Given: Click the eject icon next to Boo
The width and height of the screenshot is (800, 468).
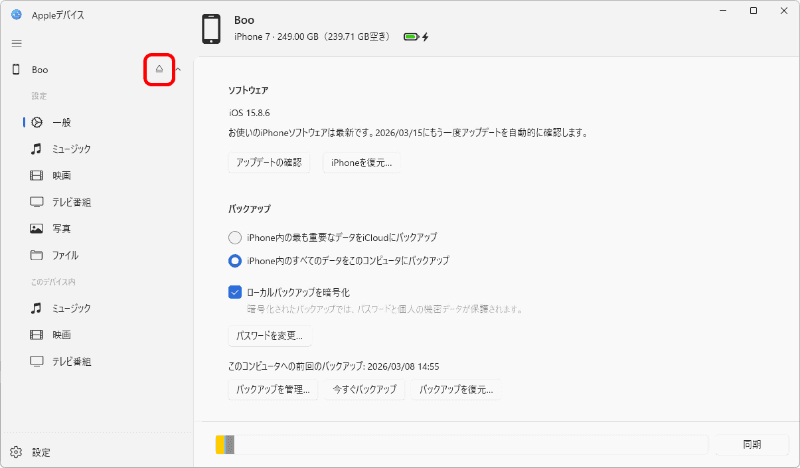Looking at the screenshot, I should click(159, 69).
